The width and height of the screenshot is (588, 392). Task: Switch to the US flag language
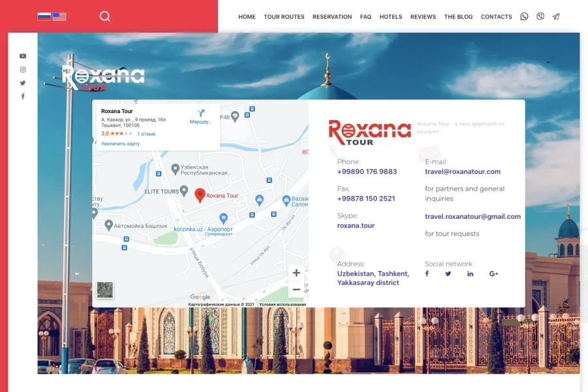pyautogui.click(x=59, y=16)
